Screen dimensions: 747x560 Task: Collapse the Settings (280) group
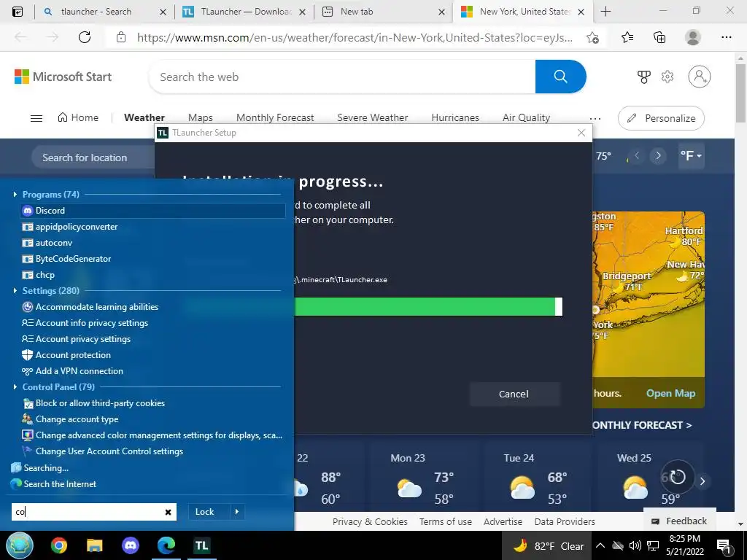click(15, 290)
